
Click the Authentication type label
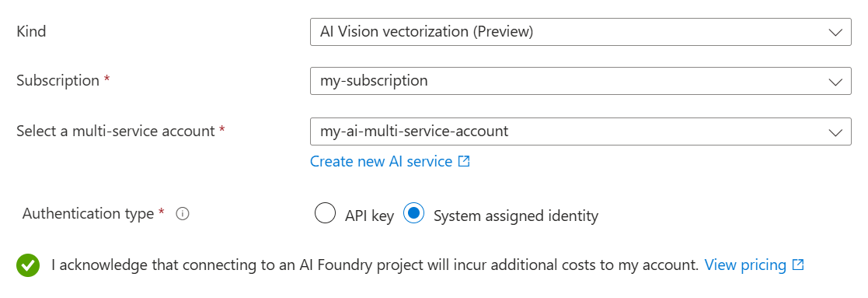tap(88, 213)
